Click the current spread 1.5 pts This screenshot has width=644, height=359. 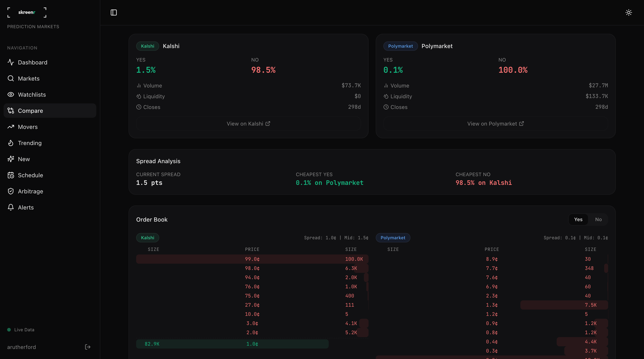149,183
